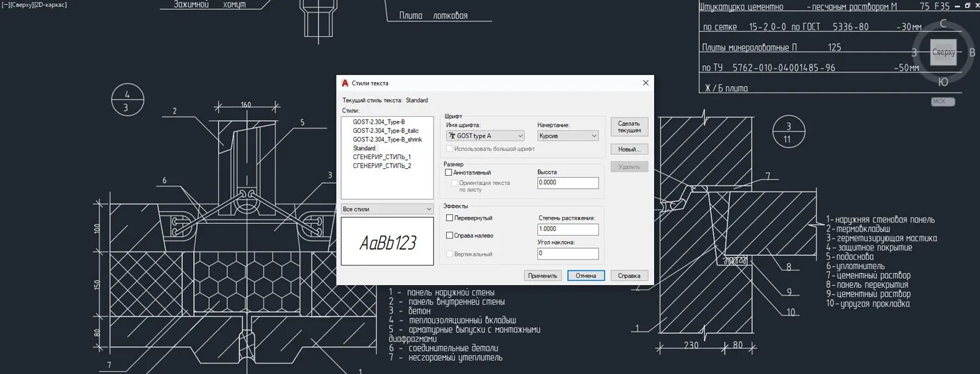
Task: Close the Стили текста dialog
Action: tap(646, 83)
